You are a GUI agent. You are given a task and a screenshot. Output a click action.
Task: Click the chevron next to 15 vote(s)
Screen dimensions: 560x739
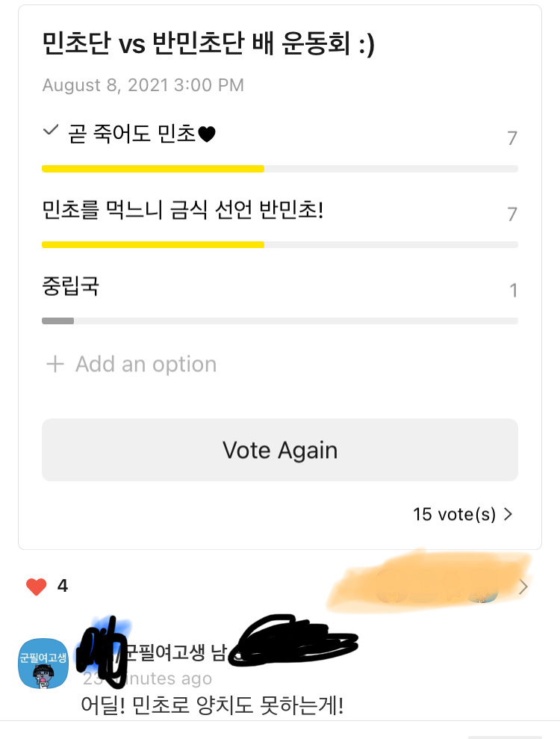[x=508, y=514]
